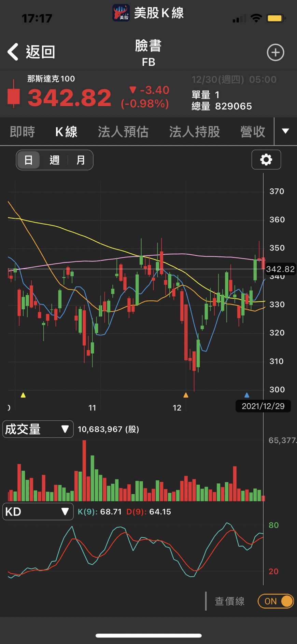Toggle the 查價線 ON switch
The width and height of the screenshot is (297, 644).
(276, 601)
